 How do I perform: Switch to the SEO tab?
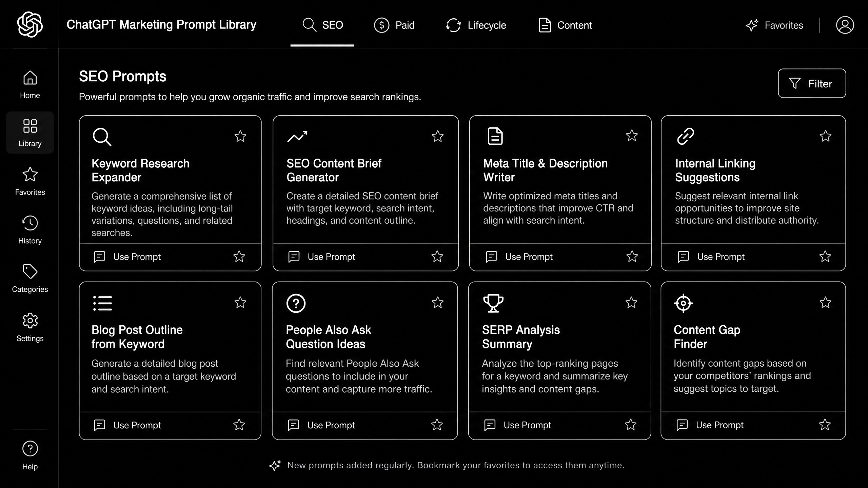pos(322,25)
